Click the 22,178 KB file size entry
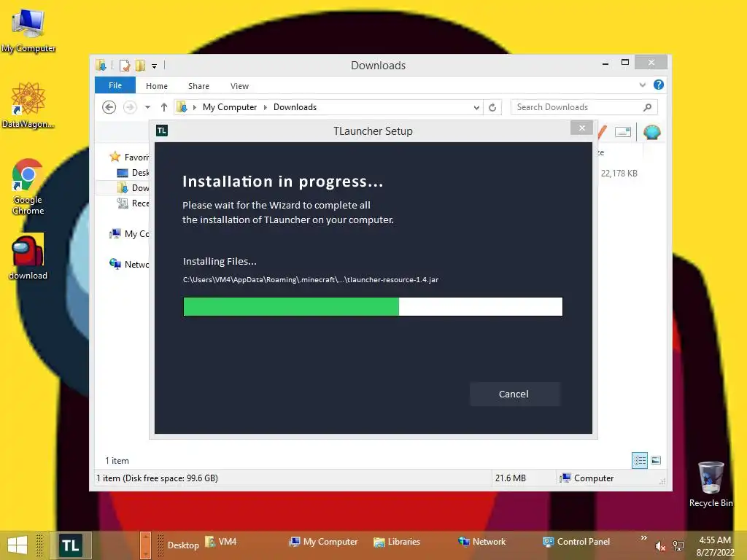The width and height of the screenshot is (747, 560). click(619, 174)
